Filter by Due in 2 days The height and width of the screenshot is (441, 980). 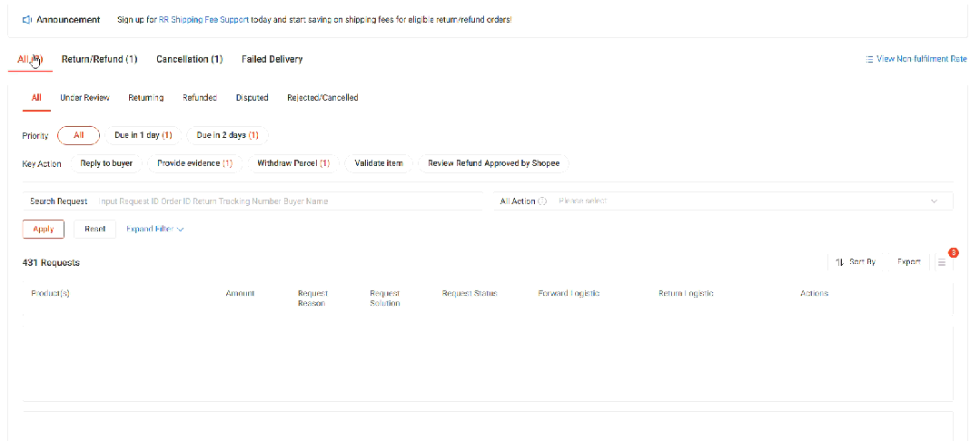227,135
